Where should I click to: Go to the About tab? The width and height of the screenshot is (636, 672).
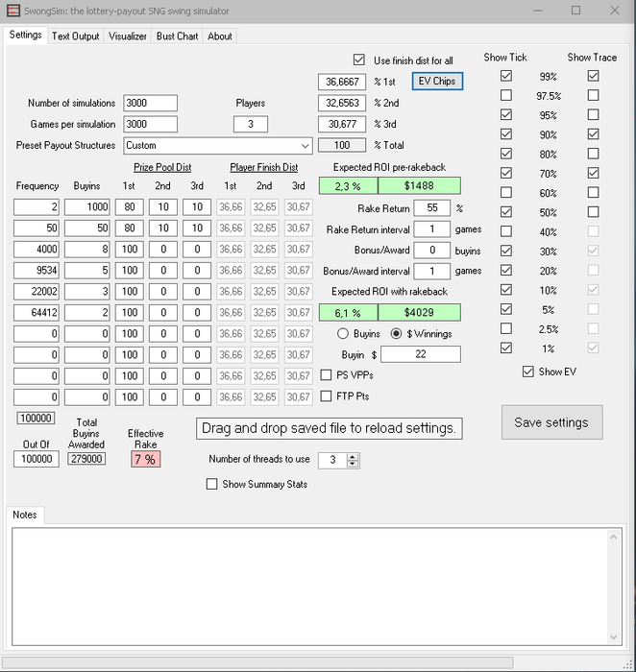(x=220, y=36)
